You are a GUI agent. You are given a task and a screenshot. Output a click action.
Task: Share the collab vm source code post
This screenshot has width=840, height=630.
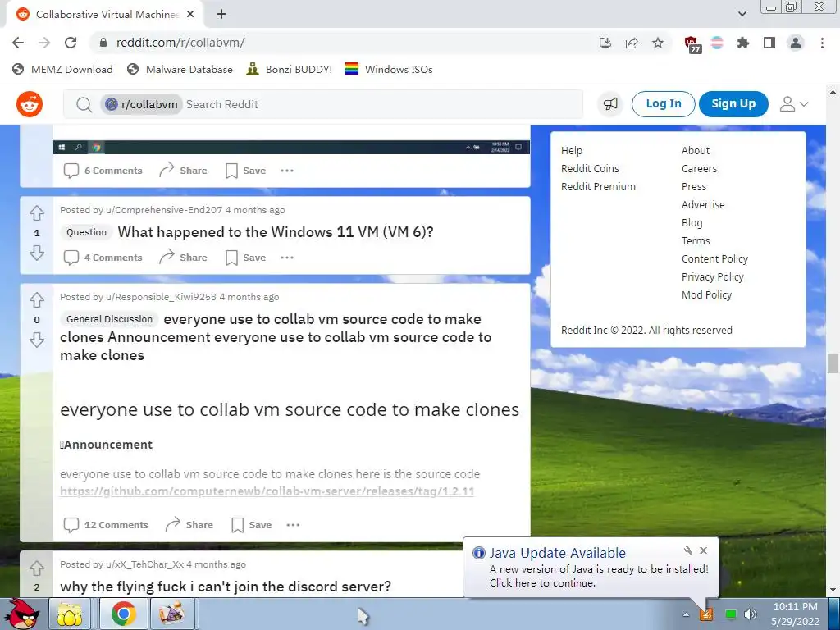189,525
